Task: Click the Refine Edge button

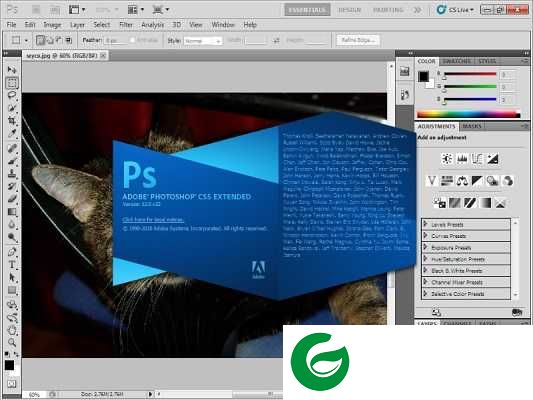Action: click(x=358, y=40)
